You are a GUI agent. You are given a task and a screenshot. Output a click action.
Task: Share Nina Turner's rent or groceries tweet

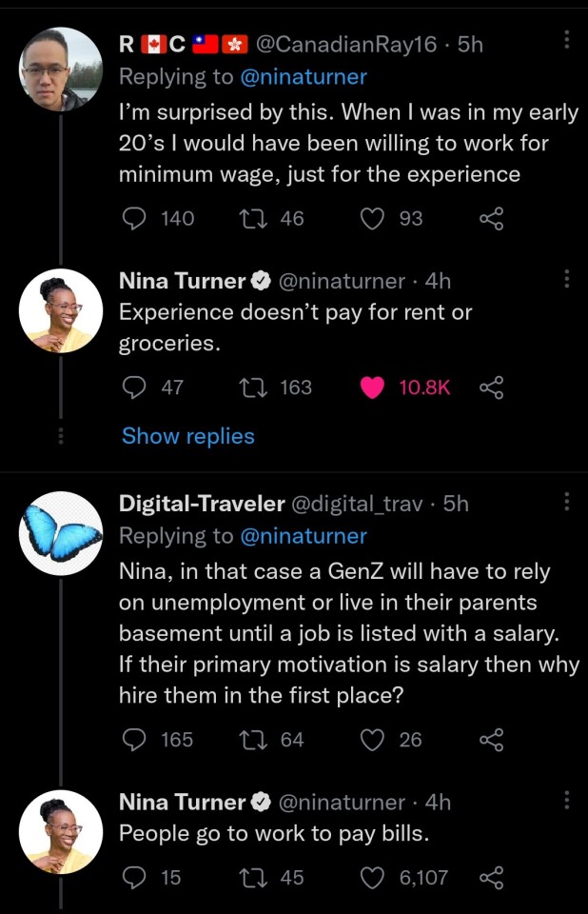[x=491, y=387]
